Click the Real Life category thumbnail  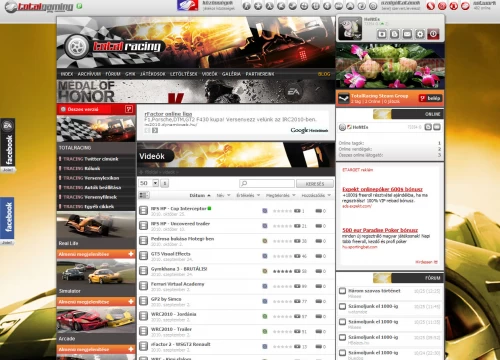(96, 226)
